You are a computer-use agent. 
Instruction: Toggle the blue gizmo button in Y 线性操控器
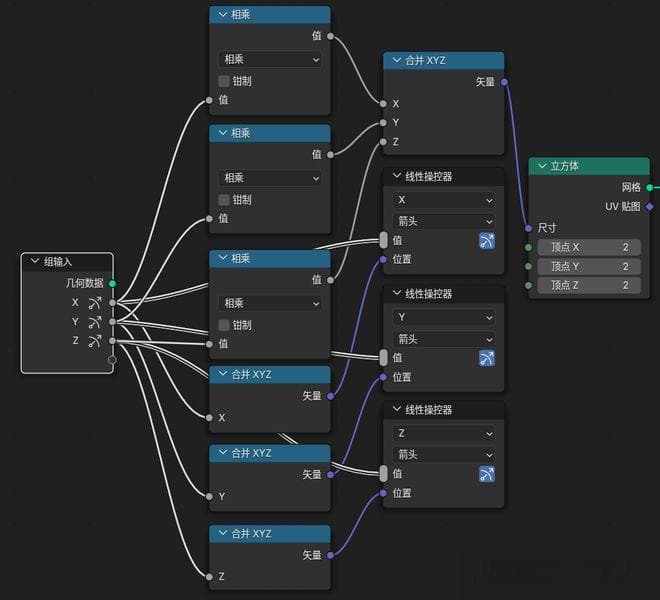point(487,358)
